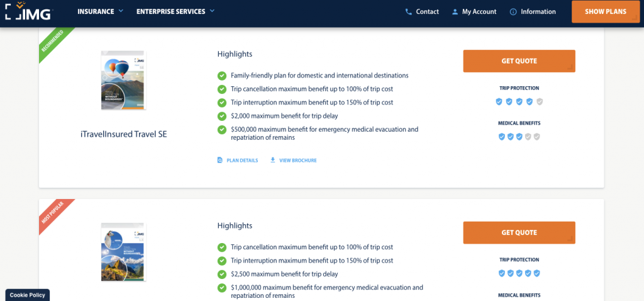Click the phone icon beside Contact

(x=409, y=12)
